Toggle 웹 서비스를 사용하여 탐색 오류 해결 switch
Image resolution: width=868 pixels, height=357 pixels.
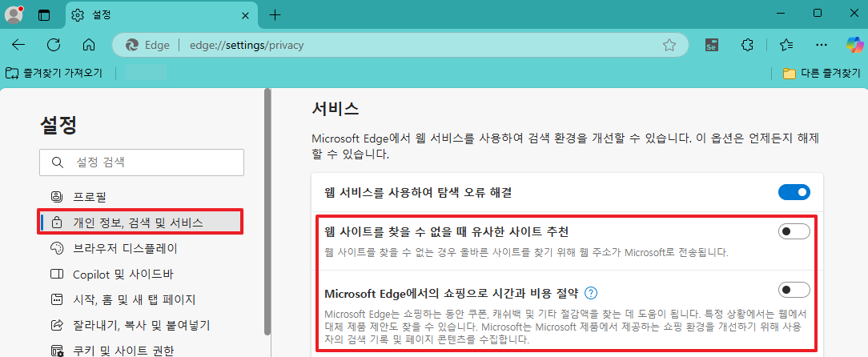pyautogui.click(x=794, y=193)
